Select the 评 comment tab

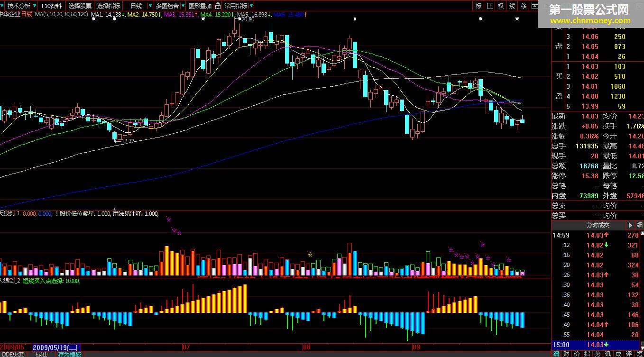pos(629,353)
